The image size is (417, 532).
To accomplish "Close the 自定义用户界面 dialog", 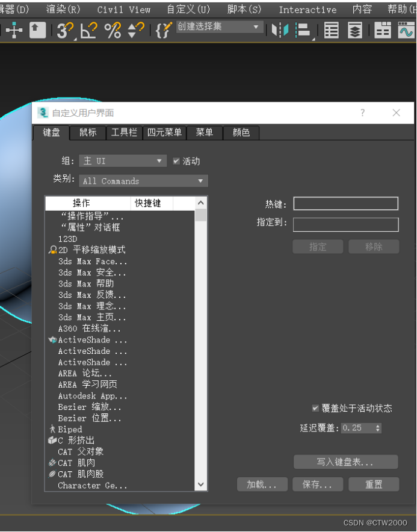I will (x=397, y=113).
